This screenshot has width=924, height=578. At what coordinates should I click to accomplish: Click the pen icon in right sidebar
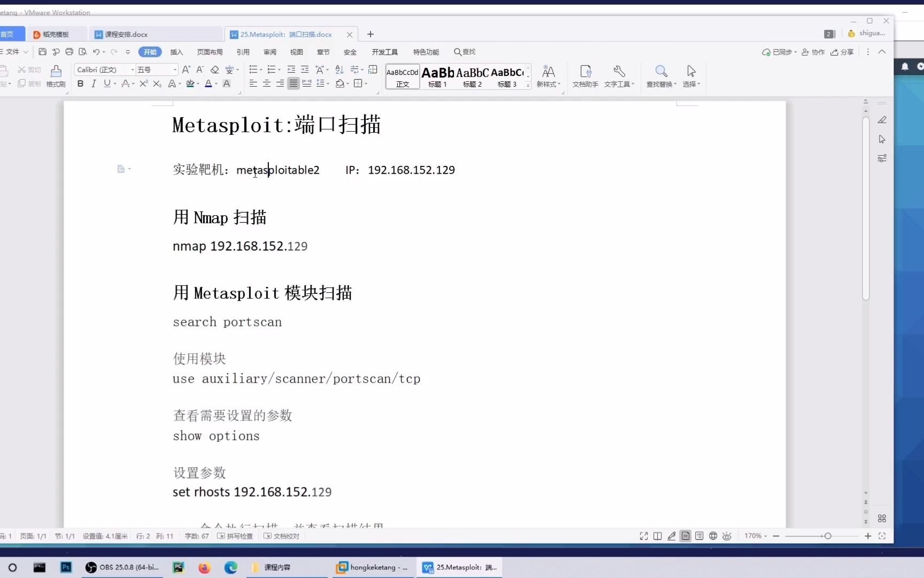[x=882, y=120]
